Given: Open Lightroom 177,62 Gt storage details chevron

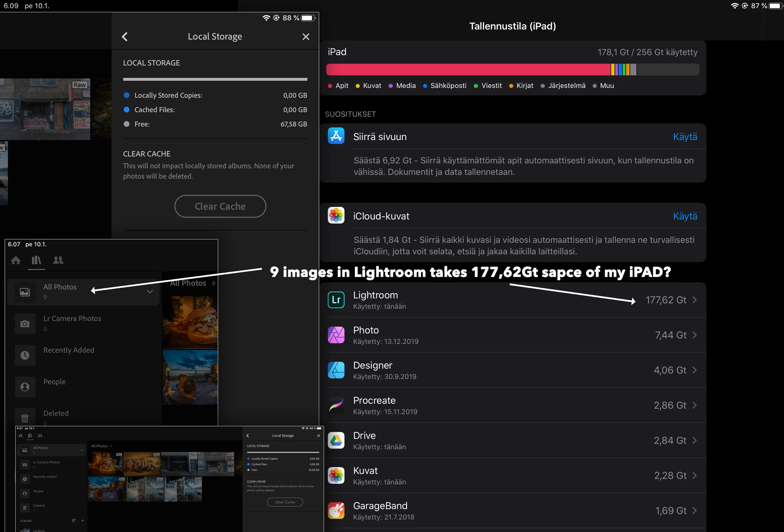Looking at the screenshot, I should pos(694,300).
